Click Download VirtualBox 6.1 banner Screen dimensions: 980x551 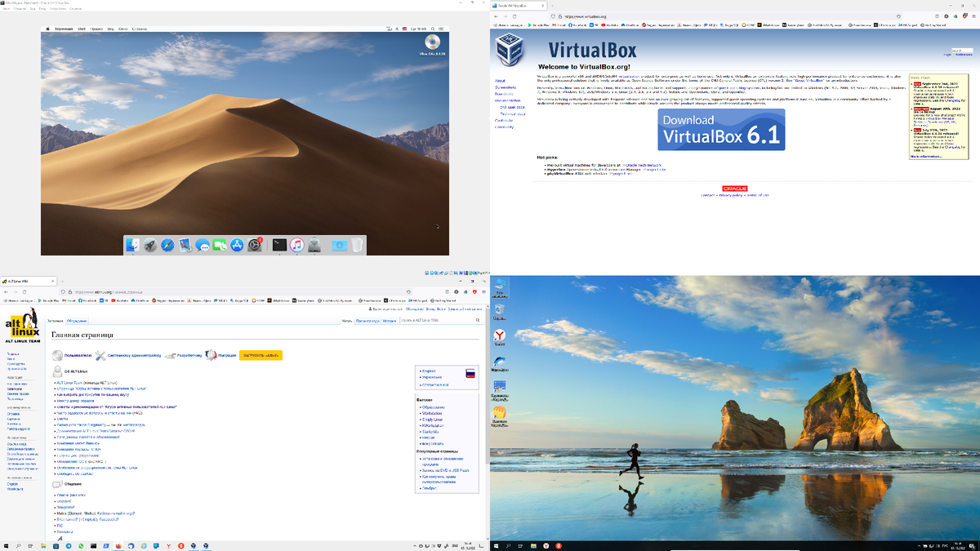tap(721, 129)
